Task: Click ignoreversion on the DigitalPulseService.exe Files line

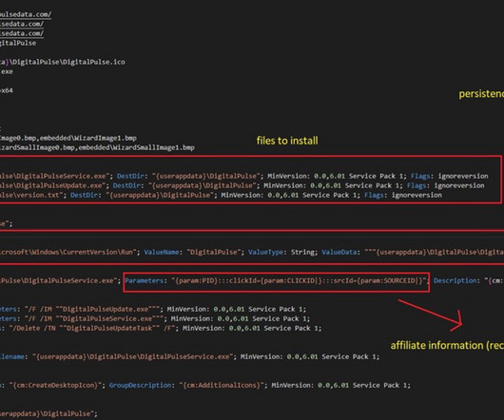Action: coord(463,176)
